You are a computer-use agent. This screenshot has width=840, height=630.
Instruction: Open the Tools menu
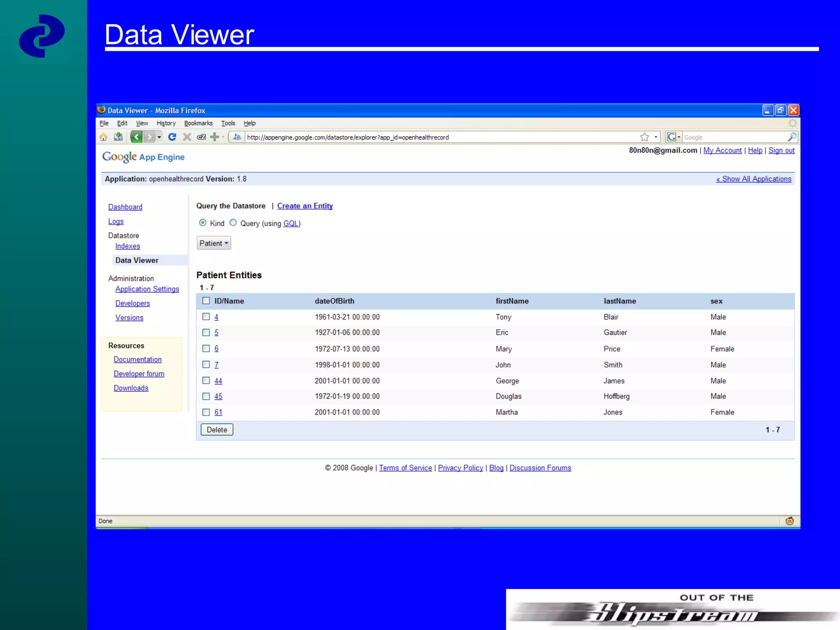(x=228, y=123)
